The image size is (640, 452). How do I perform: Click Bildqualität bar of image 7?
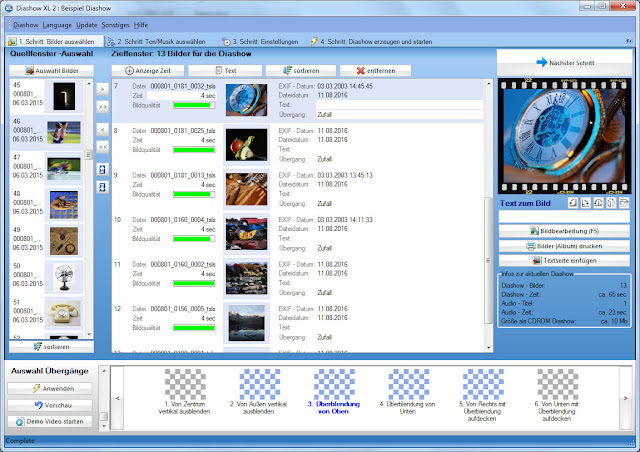click(194, 105)
